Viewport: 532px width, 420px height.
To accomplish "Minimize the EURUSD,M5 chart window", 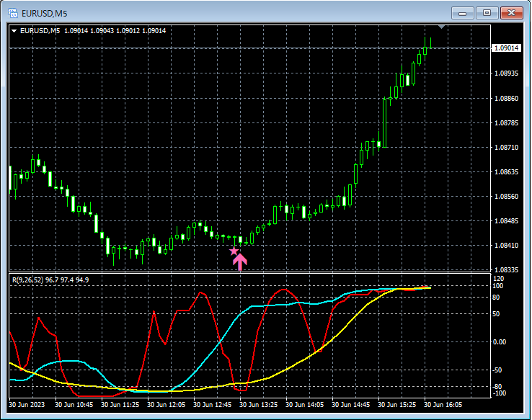I will click(x=463, y=13).
